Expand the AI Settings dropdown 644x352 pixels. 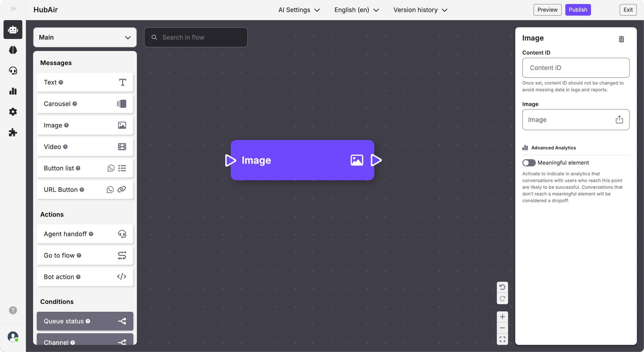click(x=299, y=10)
